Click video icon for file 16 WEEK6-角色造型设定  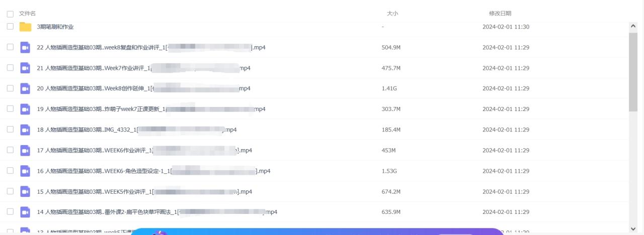click(25, 171)
